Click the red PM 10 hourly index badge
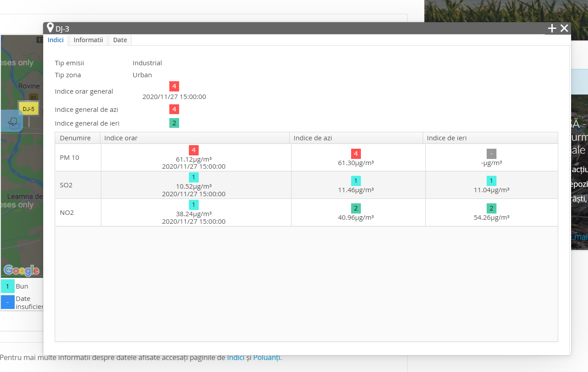 (193, 150)
